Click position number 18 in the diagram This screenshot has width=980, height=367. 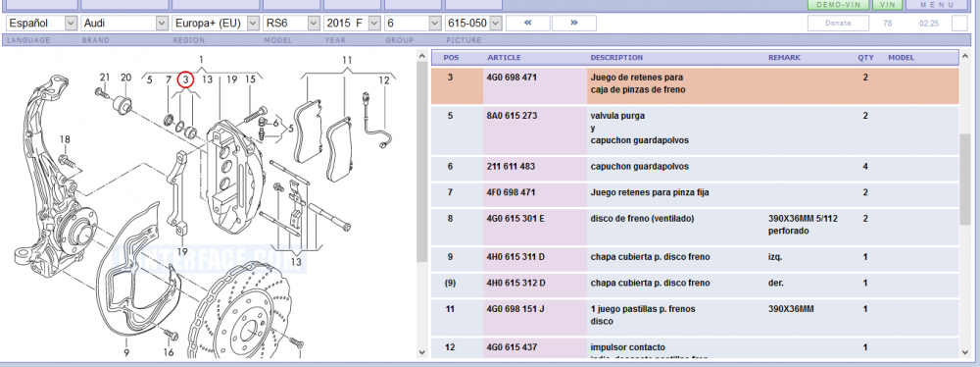point(65,139)
